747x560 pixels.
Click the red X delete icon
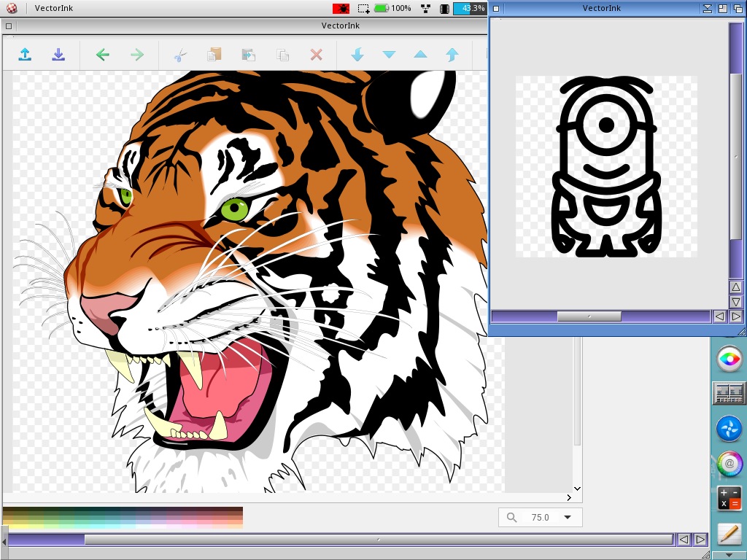(x=316, y=55)
